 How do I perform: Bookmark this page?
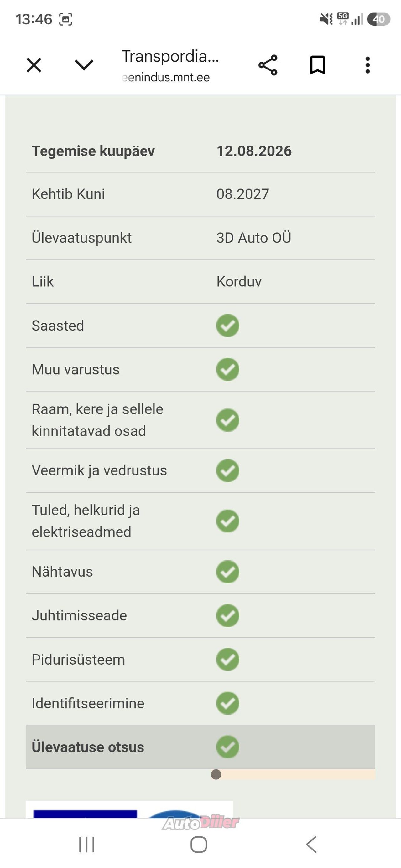pos(317,65)
